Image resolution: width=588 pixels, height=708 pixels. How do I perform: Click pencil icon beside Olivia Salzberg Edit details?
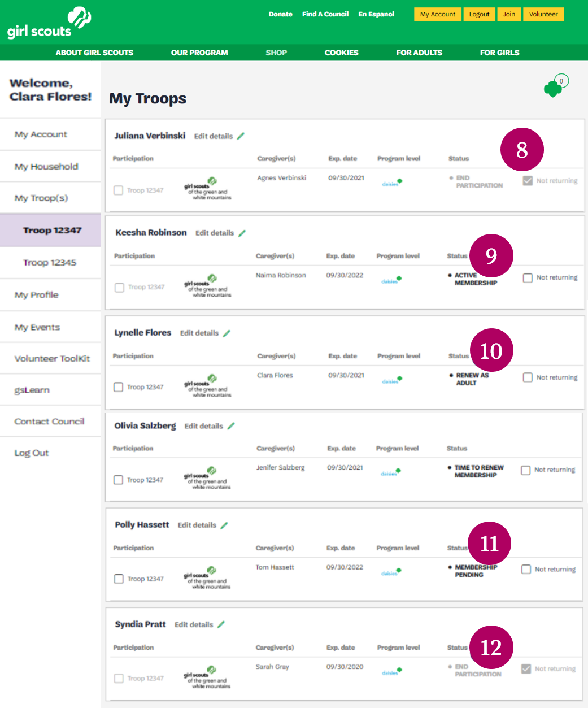(231, 426)
